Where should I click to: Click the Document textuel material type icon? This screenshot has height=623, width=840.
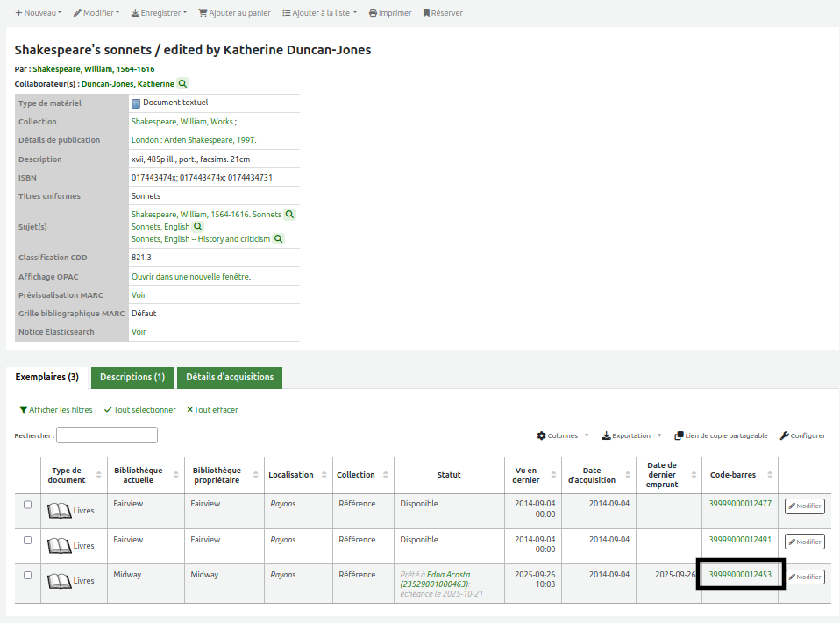pos(136,103)
